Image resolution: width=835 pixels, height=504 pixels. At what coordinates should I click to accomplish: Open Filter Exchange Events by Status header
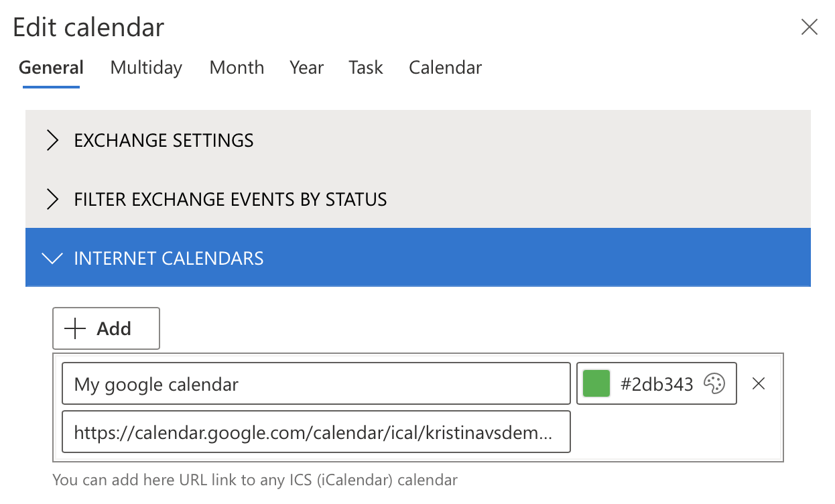[418, 199]
